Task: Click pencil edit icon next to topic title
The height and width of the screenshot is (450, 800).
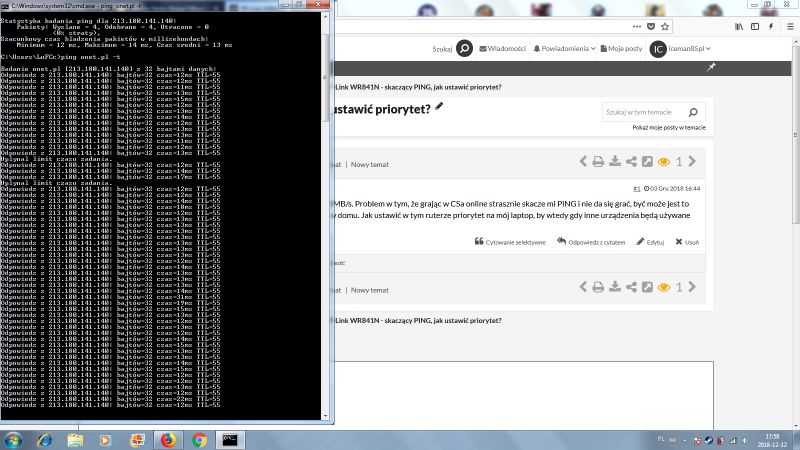Action: [439, 106]
